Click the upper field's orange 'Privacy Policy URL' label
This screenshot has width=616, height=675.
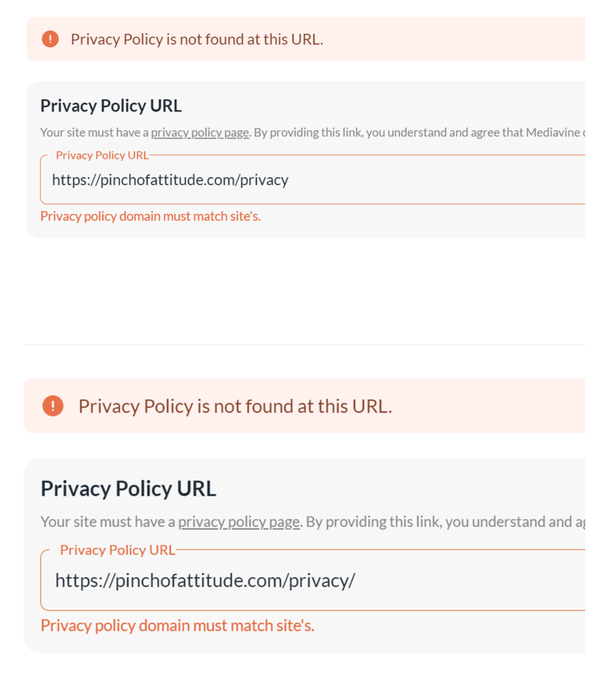coord(102,155)
